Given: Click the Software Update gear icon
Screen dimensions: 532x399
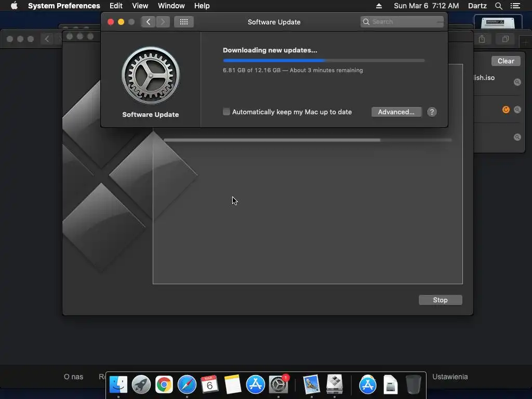Looking at the screenshot, I should pyautogui.click(x=151, y=75).
